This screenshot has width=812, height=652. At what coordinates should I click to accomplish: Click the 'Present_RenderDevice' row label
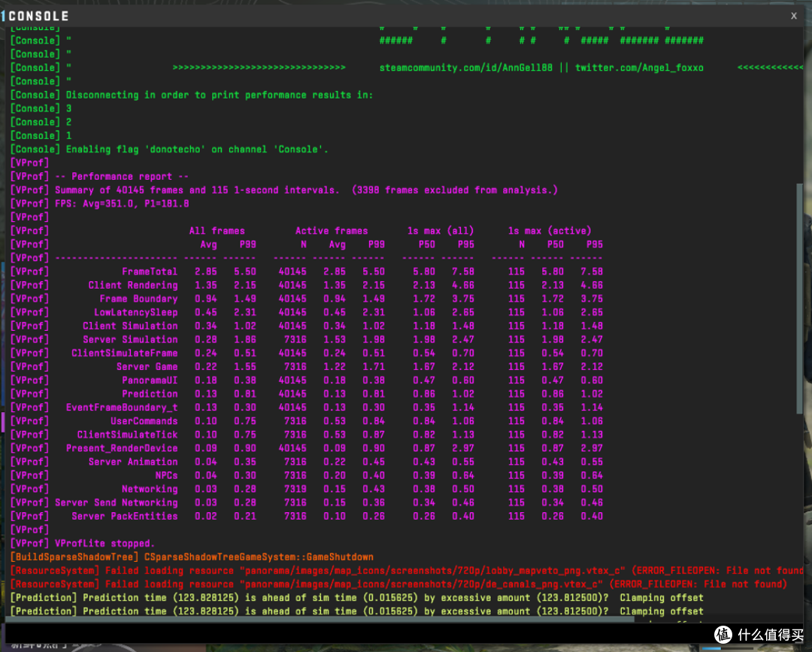click(122, 448)
